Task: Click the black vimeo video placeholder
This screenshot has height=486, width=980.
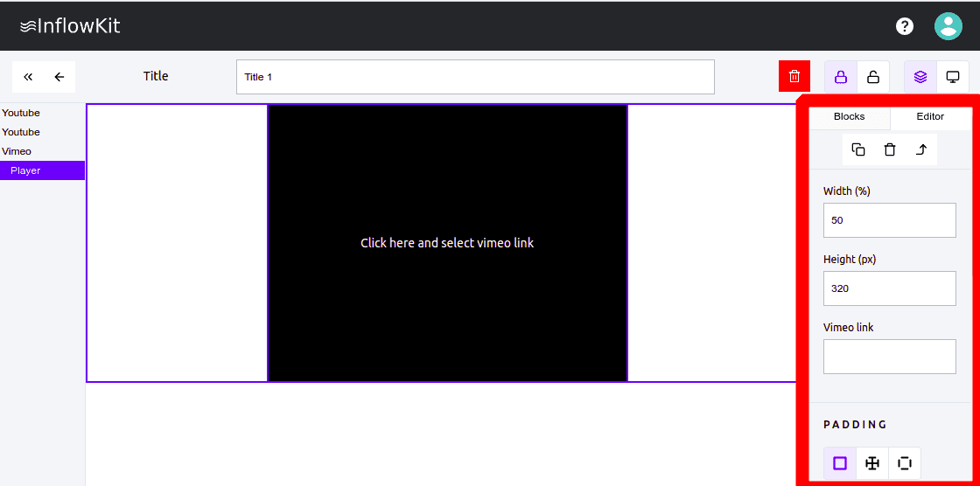Action: tap(447, 243)
